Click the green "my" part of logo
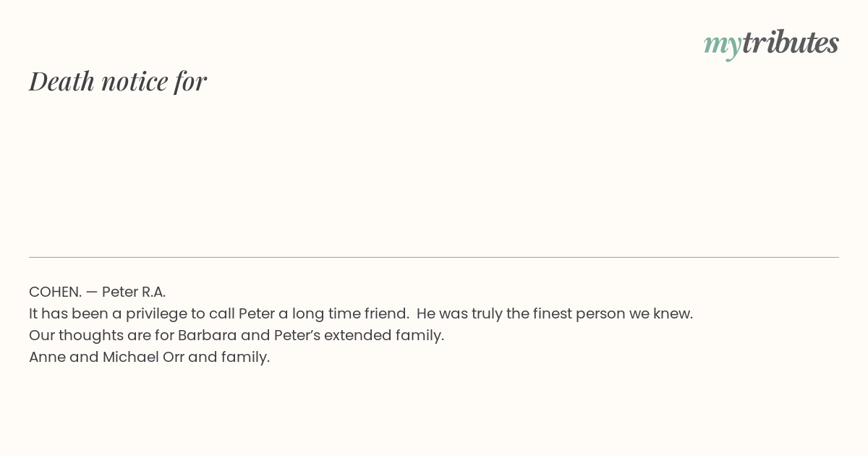868x456 pixels. pos(723,46)
